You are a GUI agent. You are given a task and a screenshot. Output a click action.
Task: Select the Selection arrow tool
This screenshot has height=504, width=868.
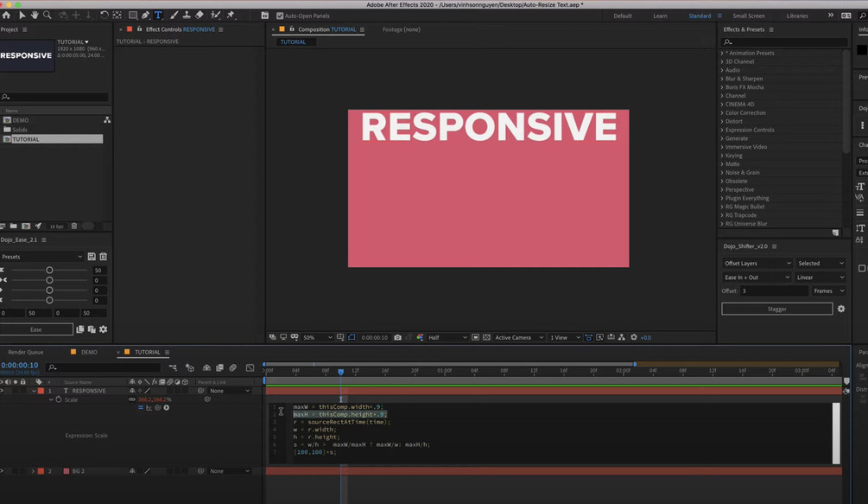coord(22,16)
